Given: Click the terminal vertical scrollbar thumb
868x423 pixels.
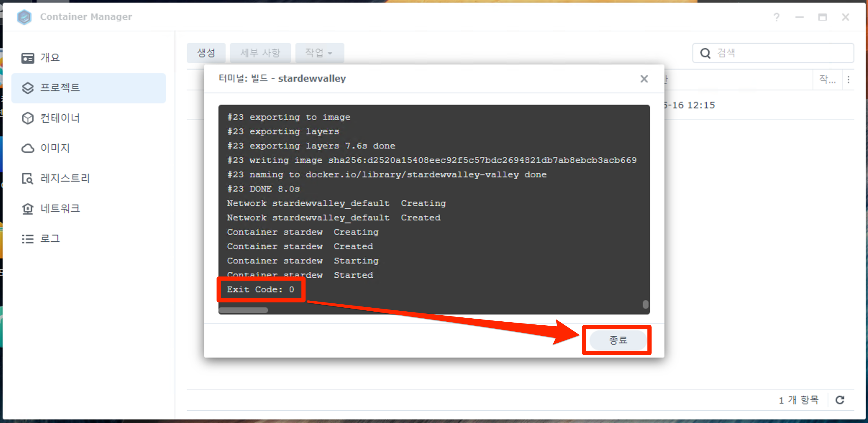Looking at the screenshot, I should click(645, 304).
